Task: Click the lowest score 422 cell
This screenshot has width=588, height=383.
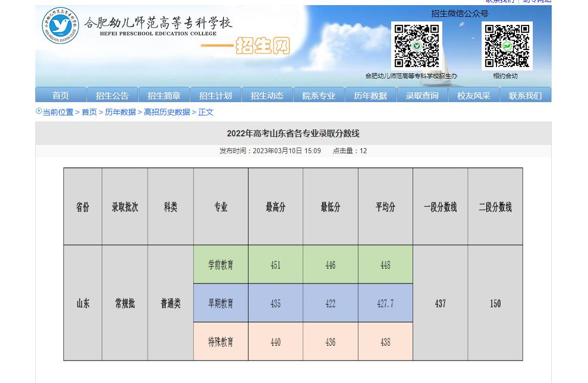Action: click(330, 303)
